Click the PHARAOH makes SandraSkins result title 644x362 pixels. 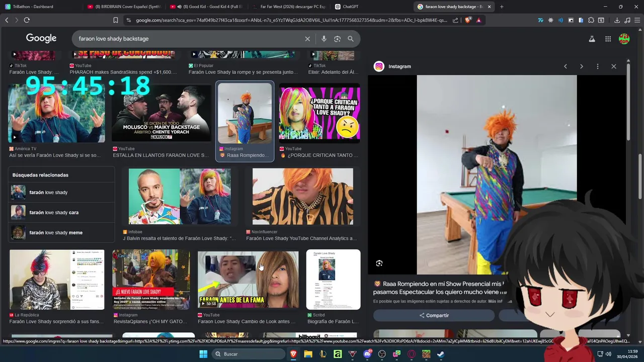tap(123, 72)
